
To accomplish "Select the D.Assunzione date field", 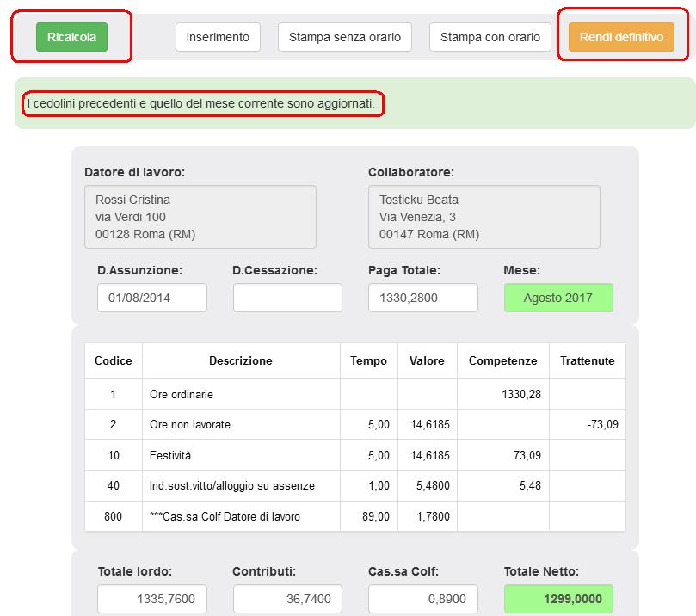I will click(x=152, y=298).
